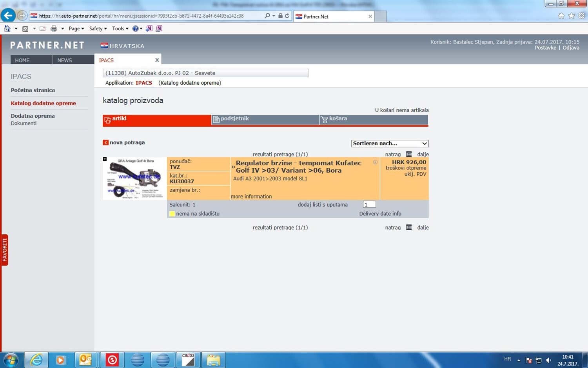The width and height of the screenshot is (588, 368).
Task: Open the Regulator brzine product title
Action: coord(298,167)
